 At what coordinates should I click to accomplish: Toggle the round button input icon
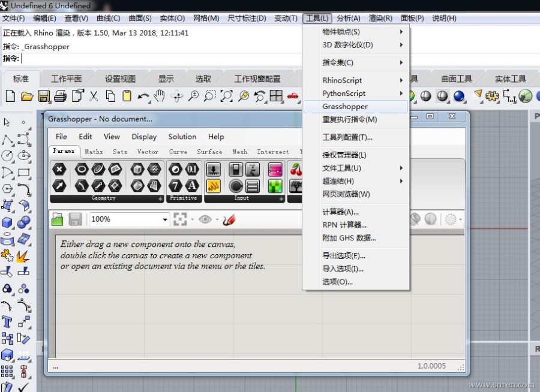pyautogui.click(x=236, y=186)
